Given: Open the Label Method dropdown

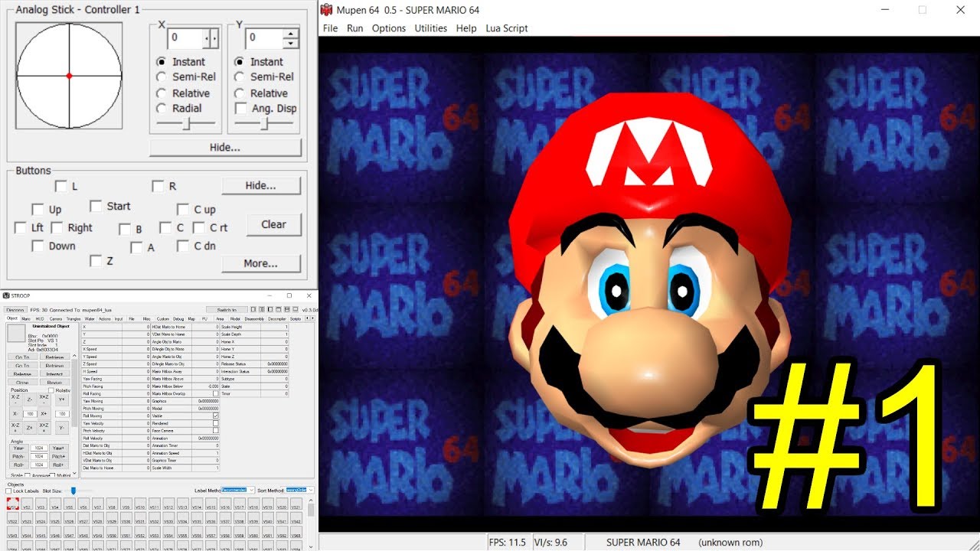Looking at the screenshot, I should tap(238, 490).
